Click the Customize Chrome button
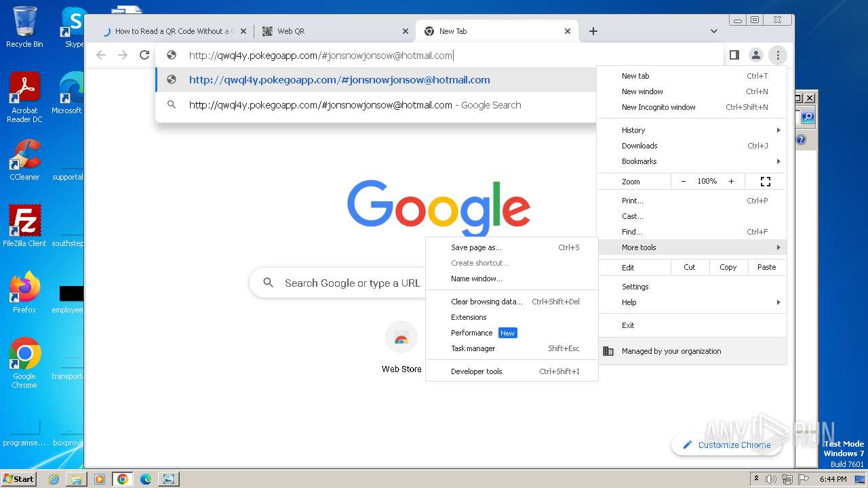868x488 pixels. (726, 445)
